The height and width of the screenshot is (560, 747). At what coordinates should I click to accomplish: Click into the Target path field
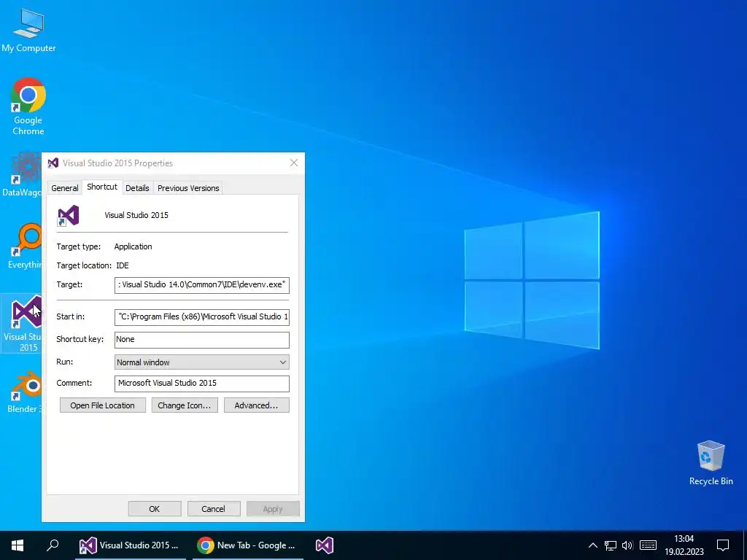(x=202, y=285)
